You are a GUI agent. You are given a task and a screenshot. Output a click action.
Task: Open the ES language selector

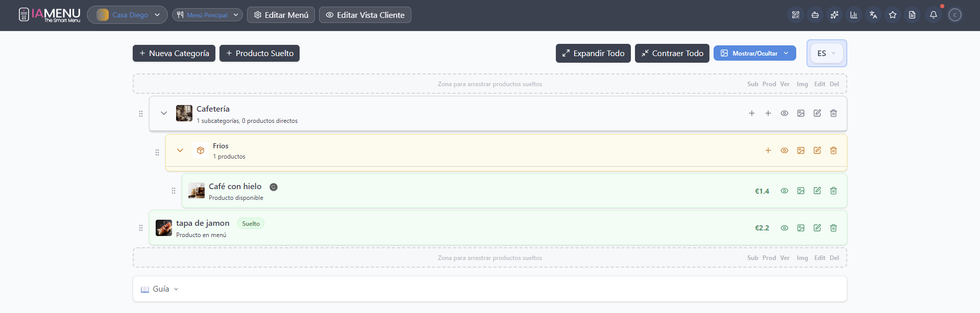point(826,54)
